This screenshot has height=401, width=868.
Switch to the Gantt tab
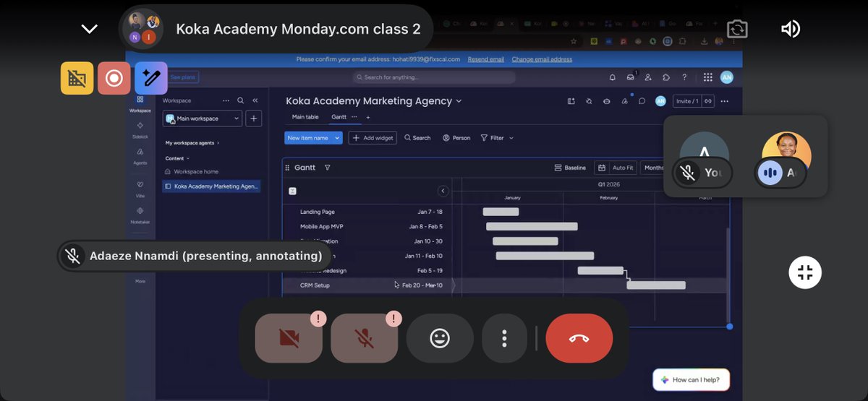339,117
